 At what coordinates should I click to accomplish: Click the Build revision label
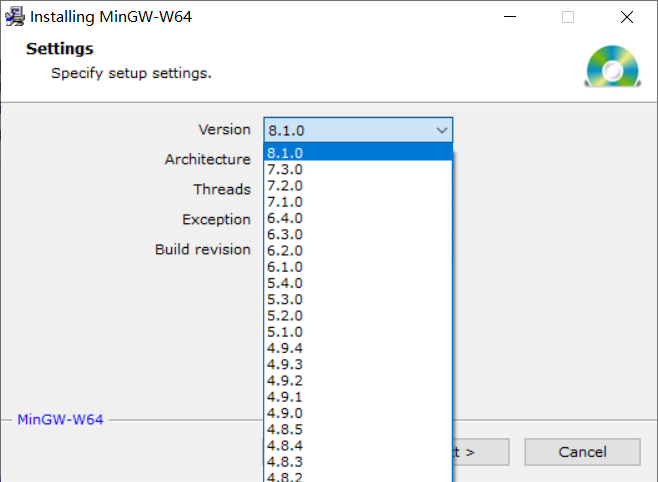tap(203, 249)
